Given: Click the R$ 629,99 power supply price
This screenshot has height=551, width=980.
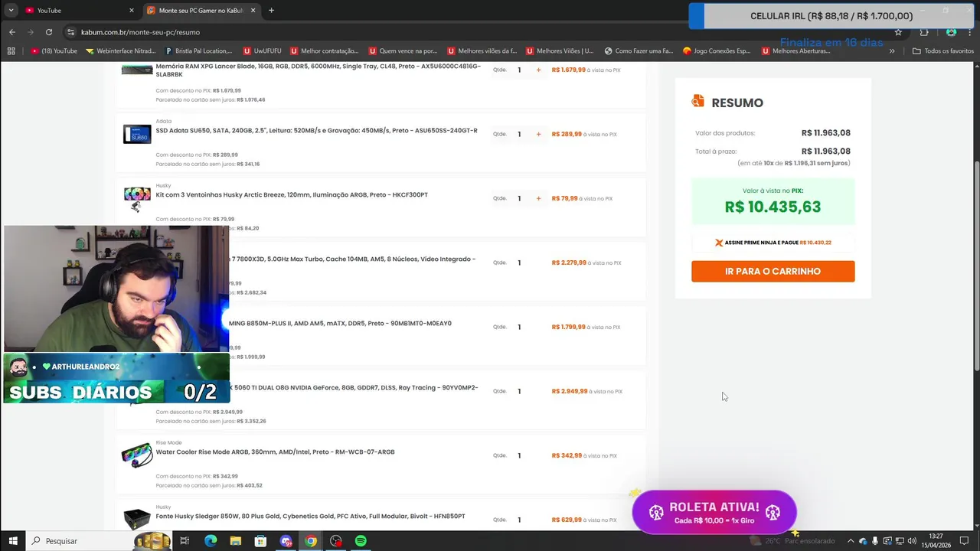Looking at the screenshot, I should click(567, 520).
